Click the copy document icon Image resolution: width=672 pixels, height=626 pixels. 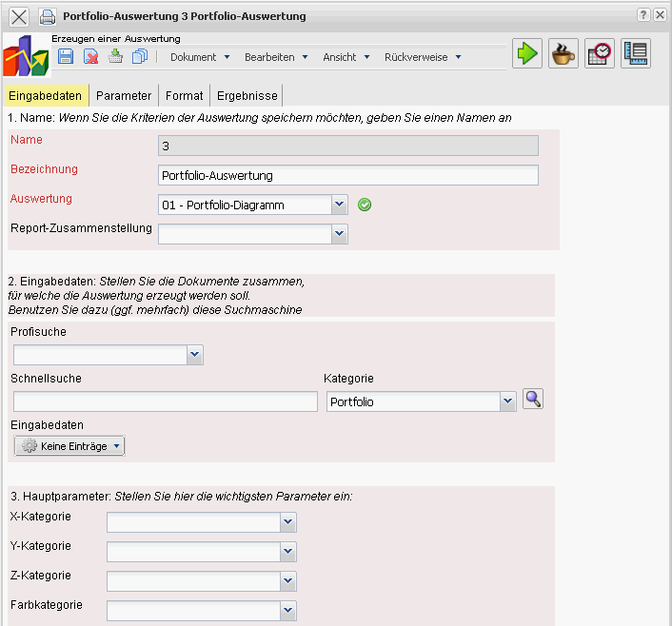pos(141,57)
